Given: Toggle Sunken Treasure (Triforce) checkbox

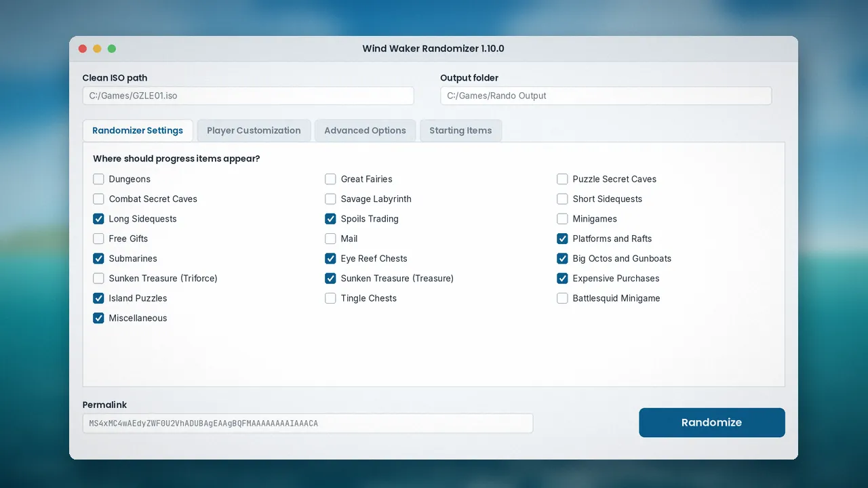Looking at the screenshot, I should coord(98,279).
